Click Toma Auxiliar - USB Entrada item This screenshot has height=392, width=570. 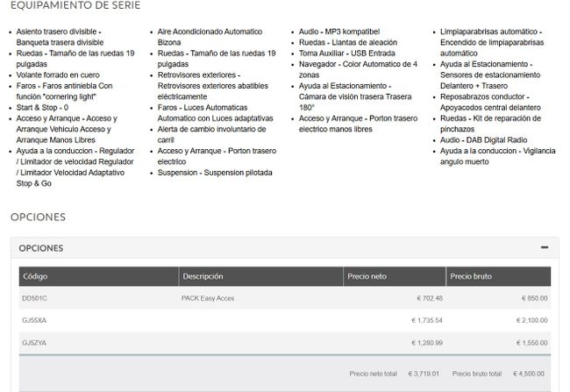coord(346,53)
